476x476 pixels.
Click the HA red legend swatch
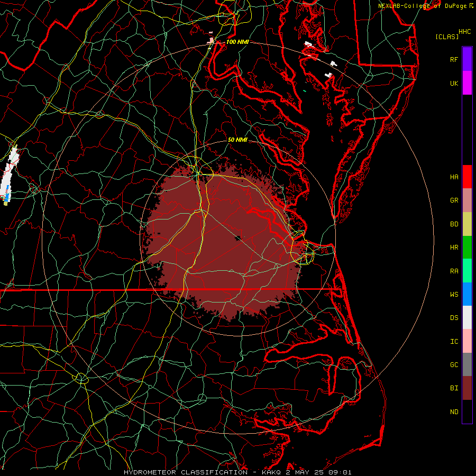coord(467,177)
